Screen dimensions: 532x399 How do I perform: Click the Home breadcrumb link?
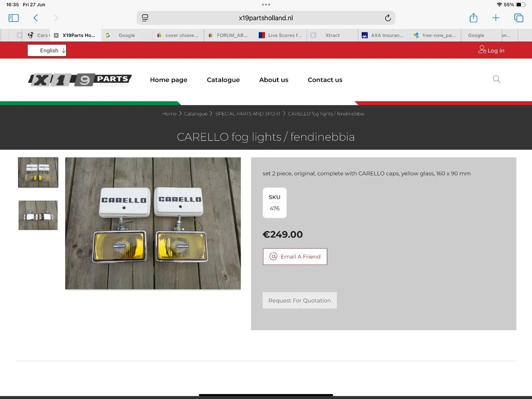[169, 114]
